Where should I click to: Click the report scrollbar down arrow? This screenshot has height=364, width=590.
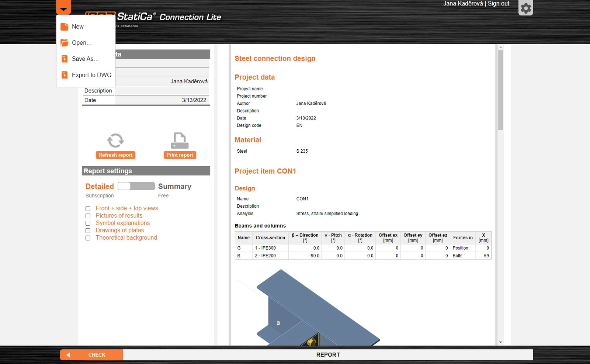pos(500,343)
